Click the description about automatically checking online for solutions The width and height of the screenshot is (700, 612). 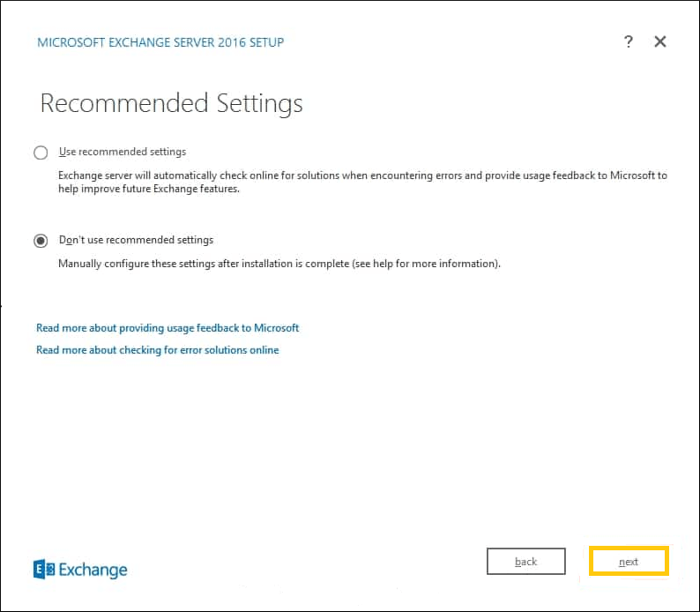[x=362, y=183]
